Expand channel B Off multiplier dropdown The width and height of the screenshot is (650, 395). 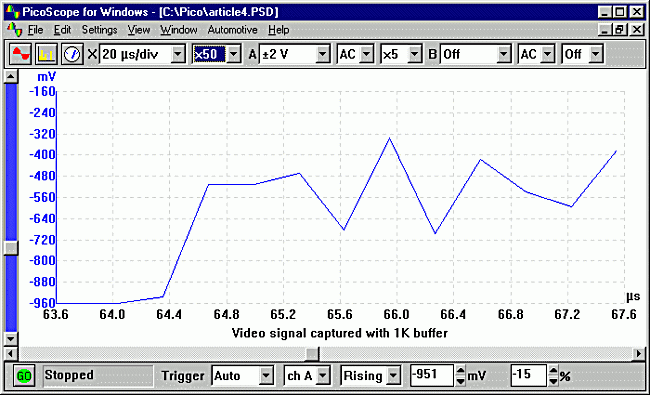[596, 54]
